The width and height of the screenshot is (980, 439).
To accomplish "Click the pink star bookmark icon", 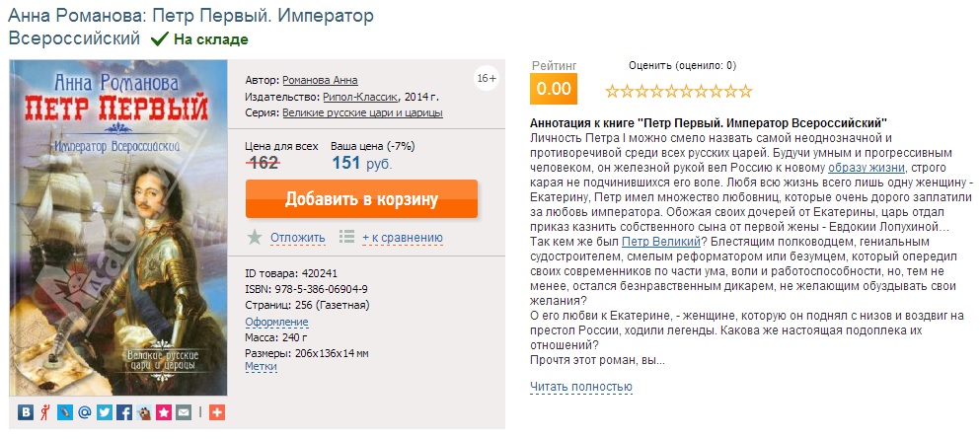I will point(164,413).
